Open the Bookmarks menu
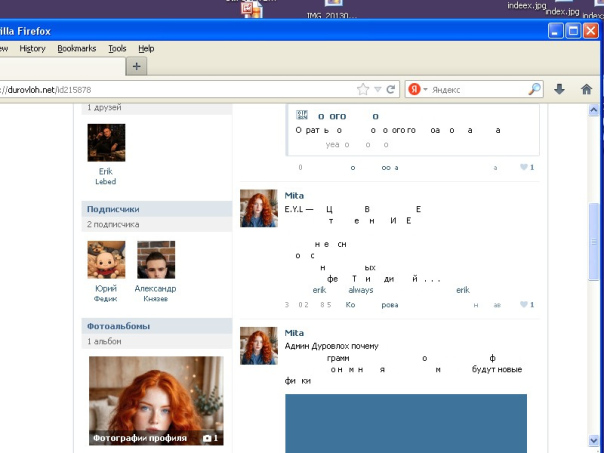The image size is (604, 453). [77, 49]
